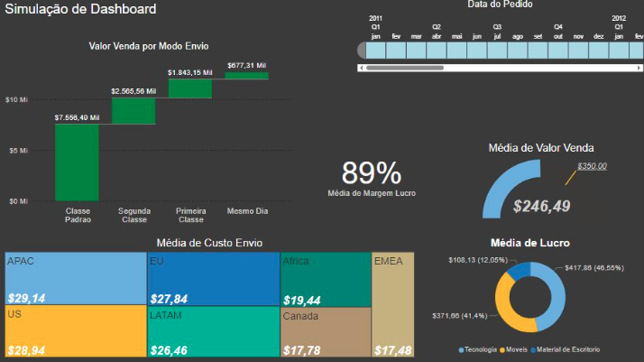
Task: Click the Simulação de Dashboard heading
Action: tap(80, 9)
